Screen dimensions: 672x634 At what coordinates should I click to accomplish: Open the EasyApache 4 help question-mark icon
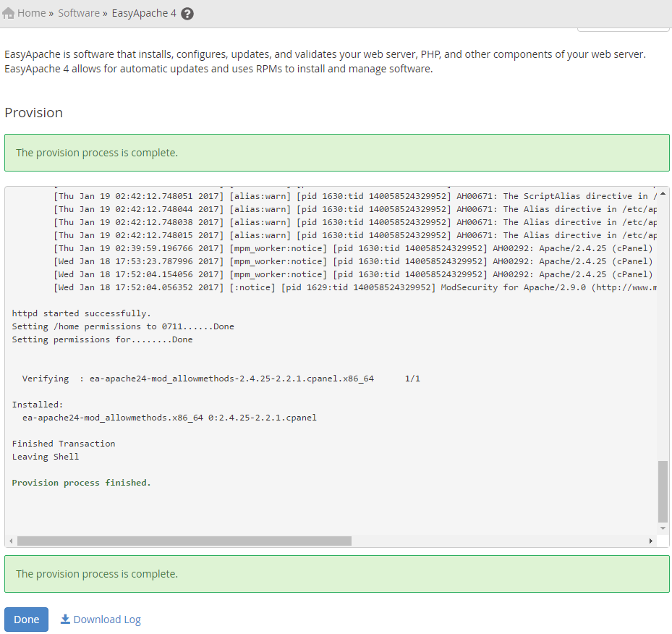(187, 14)
